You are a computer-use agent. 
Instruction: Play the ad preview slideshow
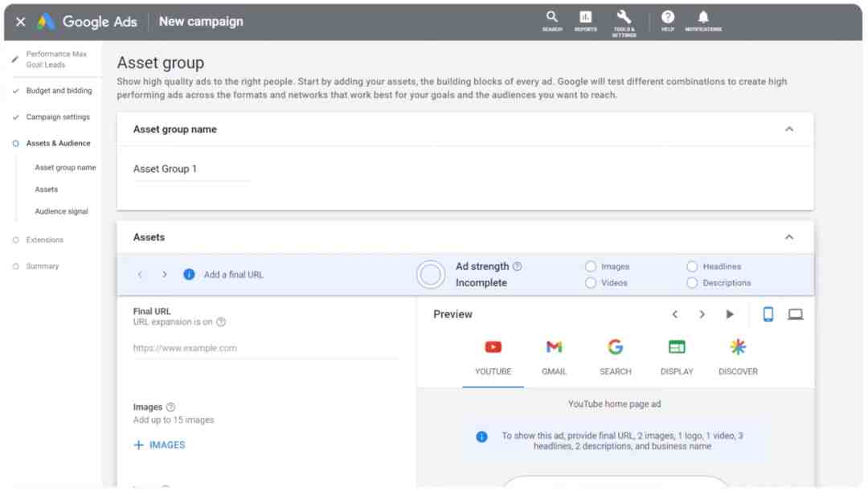pos(730,314)
